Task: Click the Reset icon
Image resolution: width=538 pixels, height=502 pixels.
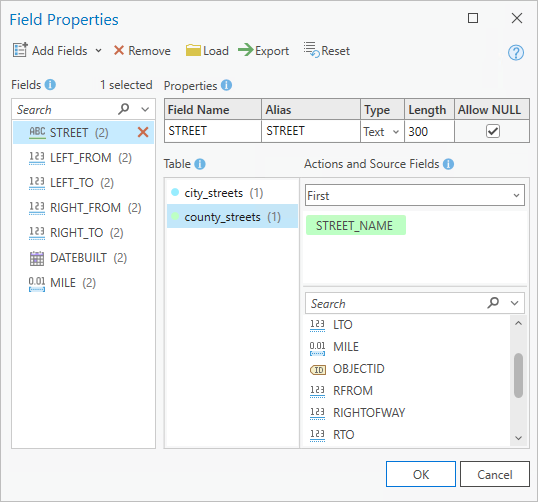Action: [312, 50]
